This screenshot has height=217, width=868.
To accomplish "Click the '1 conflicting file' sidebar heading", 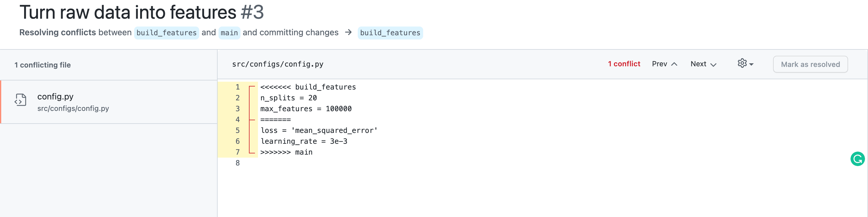I will pos(42,65).
